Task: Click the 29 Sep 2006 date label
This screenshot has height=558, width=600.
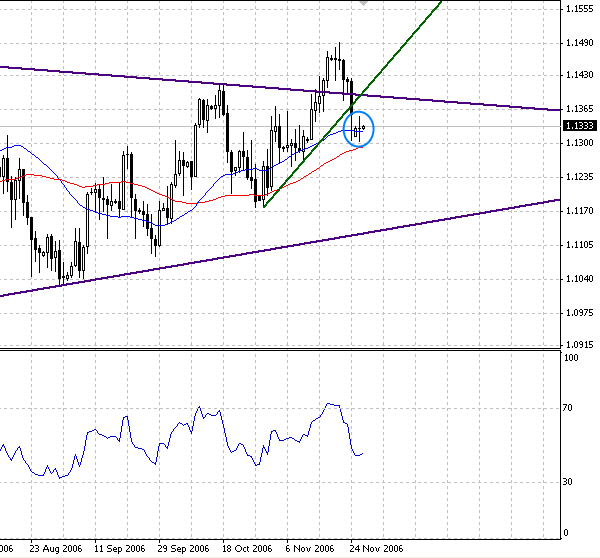Action: point(183,549)
